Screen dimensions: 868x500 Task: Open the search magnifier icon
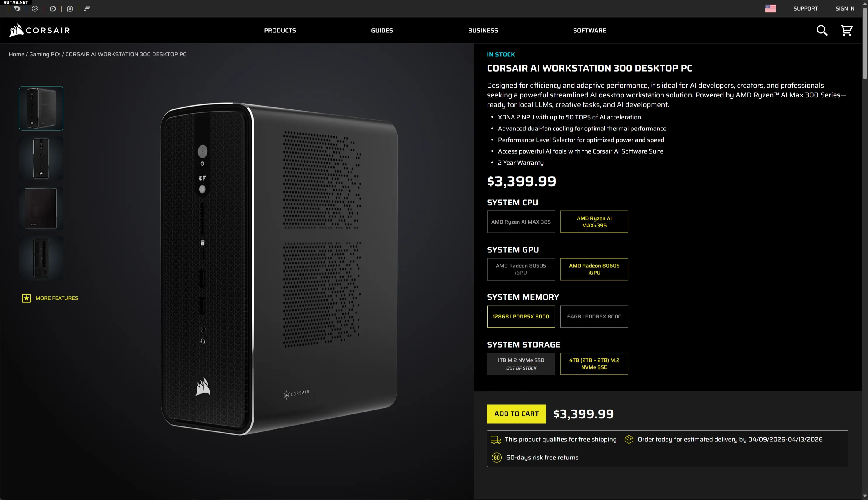pyautogui.click(x=822, y=31)
